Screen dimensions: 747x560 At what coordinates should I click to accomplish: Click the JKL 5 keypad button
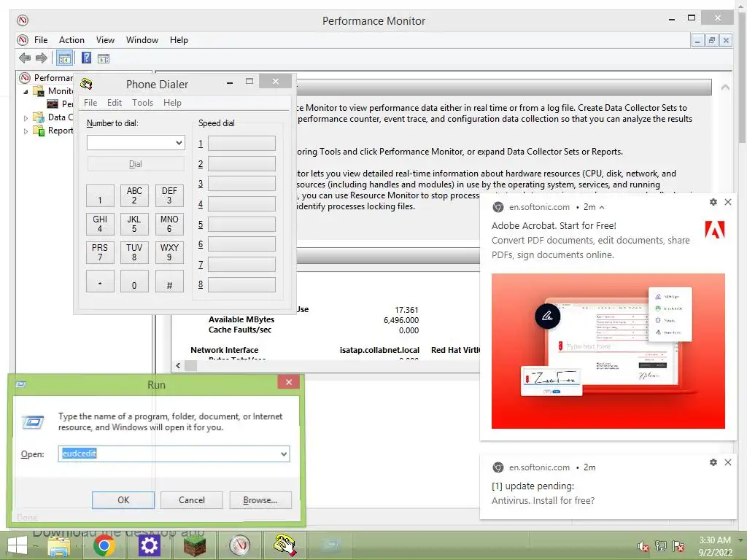(134, 224)
